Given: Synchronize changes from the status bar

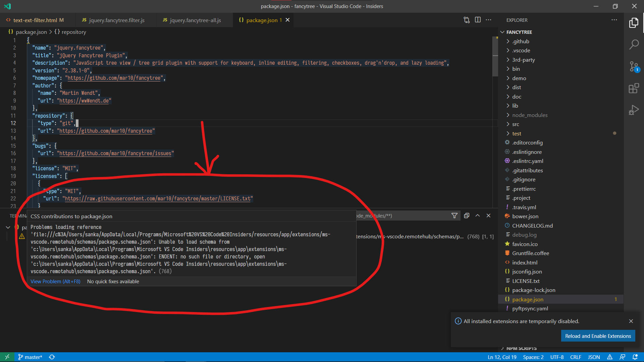Looking at the screenshot, I should pos(52,357).
